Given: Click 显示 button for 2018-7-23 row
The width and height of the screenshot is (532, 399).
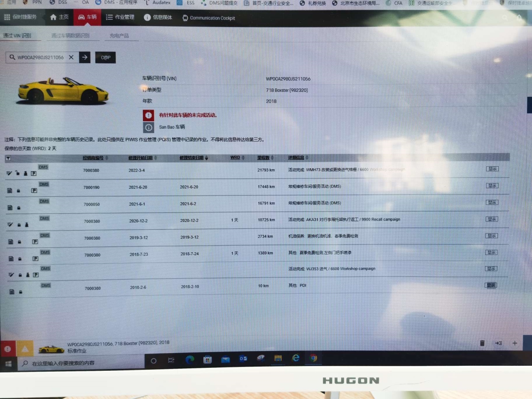Looking at the screenshot, I should 492,252.
